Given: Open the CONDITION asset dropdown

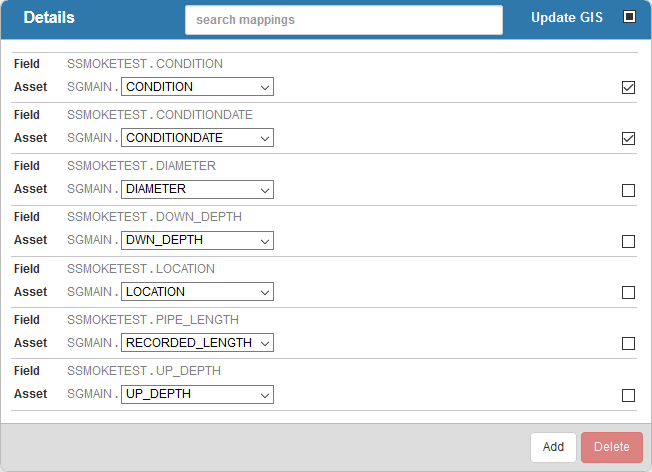Looking at the screenshot, I should tap(197, 86).
